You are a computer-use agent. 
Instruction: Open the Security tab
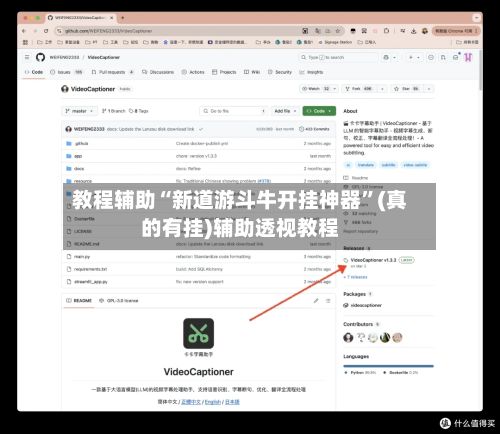click(280, 72)
